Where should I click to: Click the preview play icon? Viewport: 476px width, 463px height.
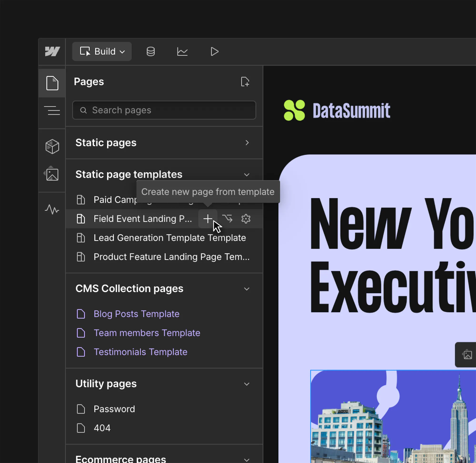pos(214,52)
